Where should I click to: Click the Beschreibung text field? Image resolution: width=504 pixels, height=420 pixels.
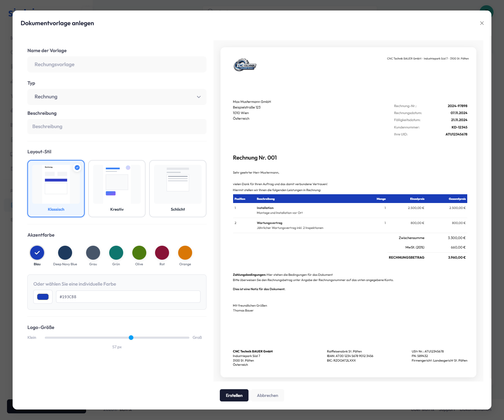pos(117,127)
